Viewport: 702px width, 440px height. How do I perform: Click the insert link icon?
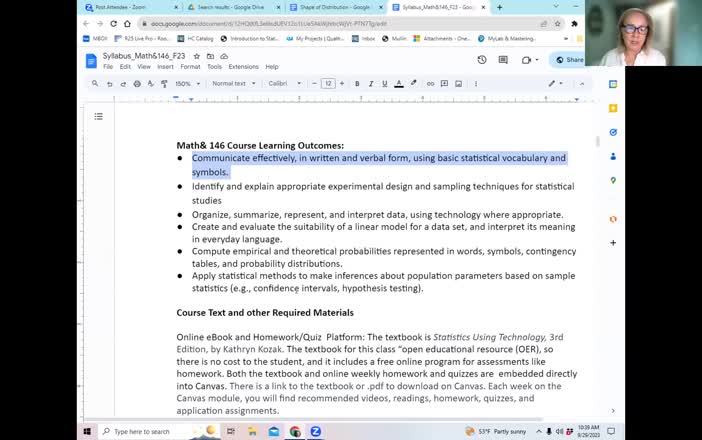pyautogui.click(x=429, y=84)
